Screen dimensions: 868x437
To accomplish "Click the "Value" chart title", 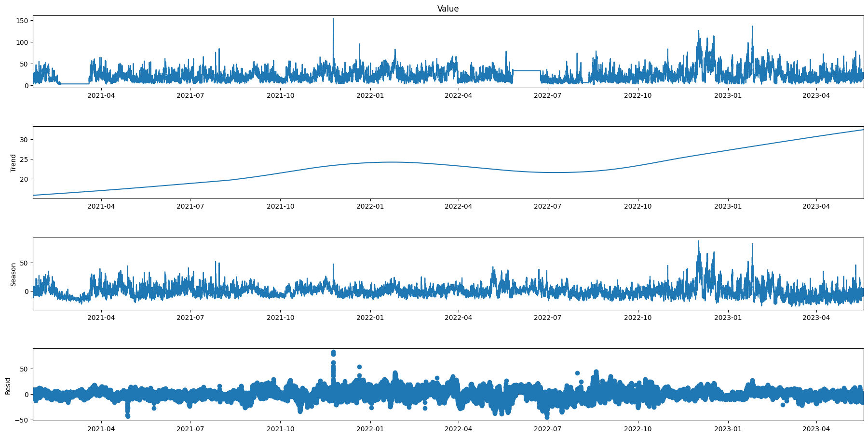I will point(448,9).
